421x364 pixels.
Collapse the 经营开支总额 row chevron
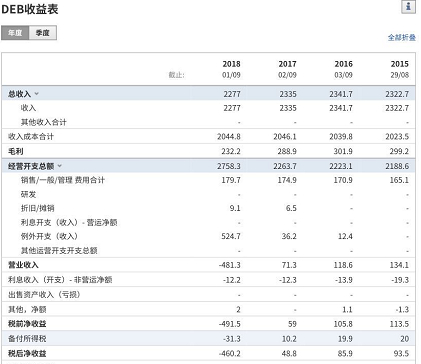(x=60, y=166)
